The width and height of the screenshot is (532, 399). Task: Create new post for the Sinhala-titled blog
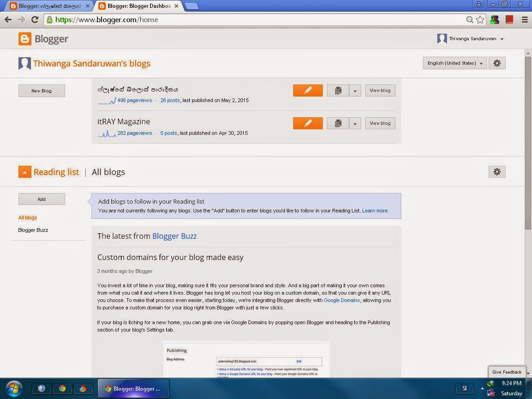[308, 91]
